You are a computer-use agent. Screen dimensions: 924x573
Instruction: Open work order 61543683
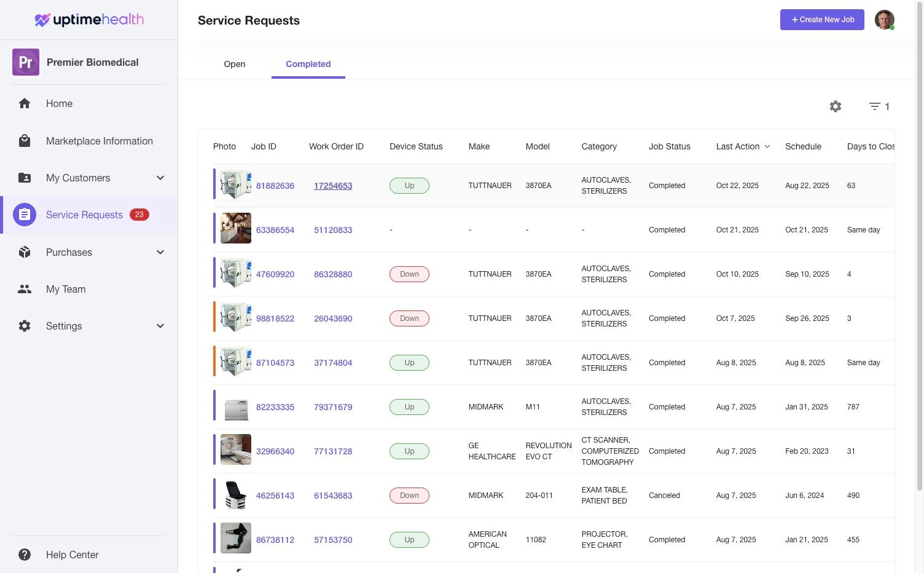coord(333,496)
